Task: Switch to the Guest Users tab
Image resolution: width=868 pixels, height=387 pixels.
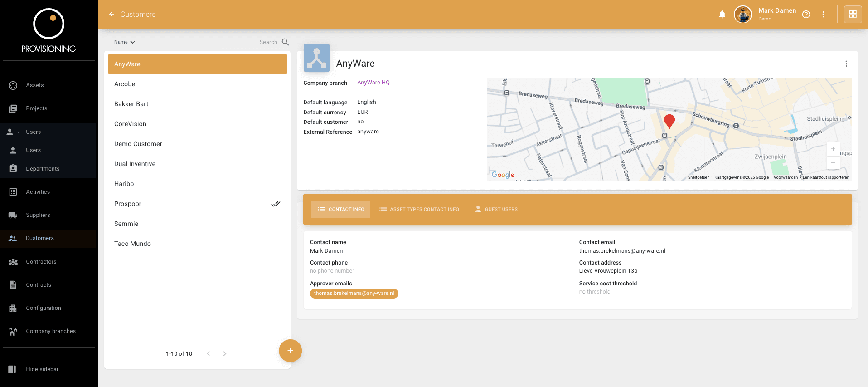Action: [x=496, y=209]
